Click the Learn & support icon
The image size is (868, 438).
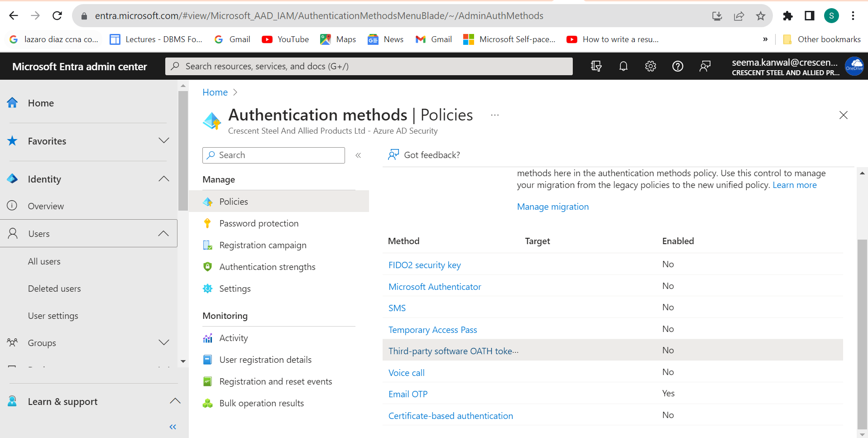(12, 401)
